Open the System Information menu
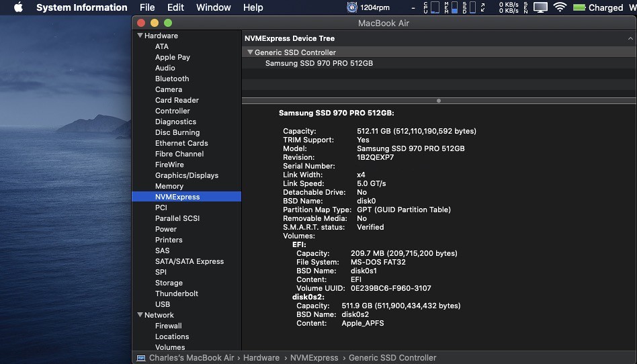Viewport: 637px width, 364px height. coord(82,7)
